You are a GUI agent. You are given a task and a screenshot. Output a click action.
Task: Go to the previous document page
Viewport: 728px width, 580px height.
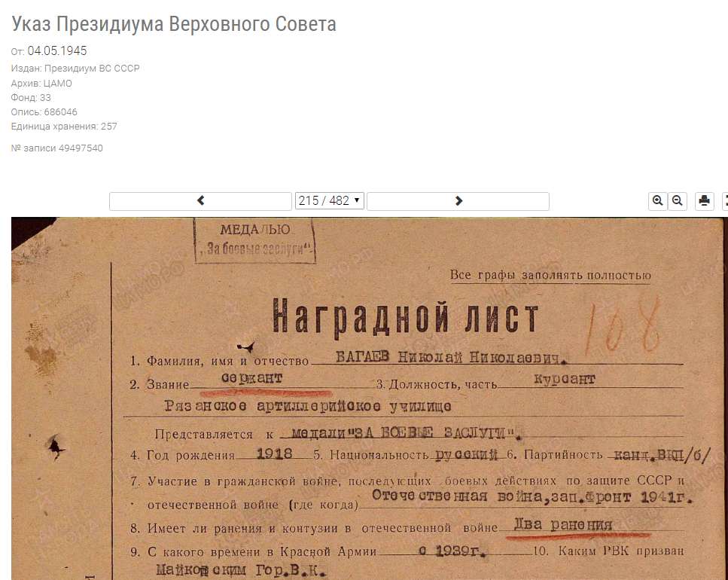200,201
